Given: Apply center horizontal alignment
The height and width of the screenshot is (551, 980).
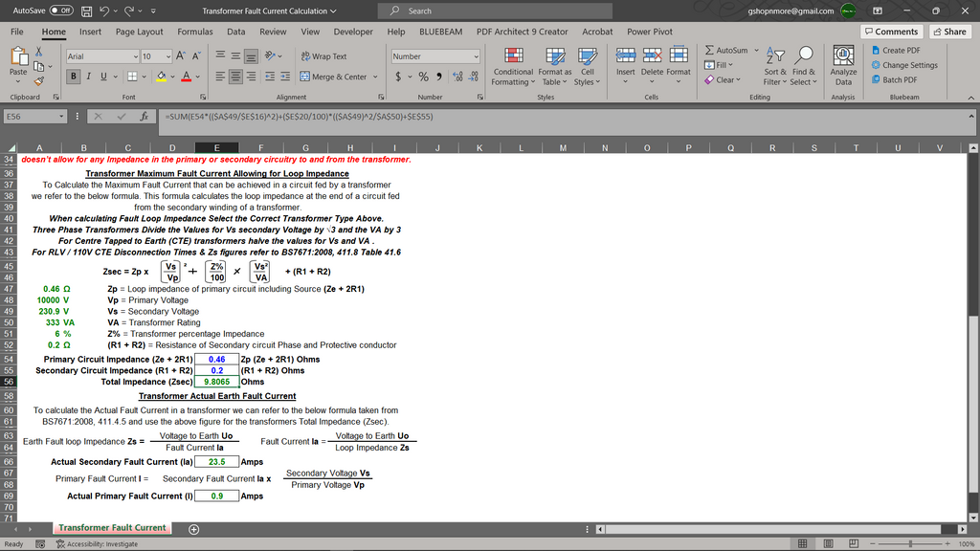Looking at the screenshot, I should [235, 77].
